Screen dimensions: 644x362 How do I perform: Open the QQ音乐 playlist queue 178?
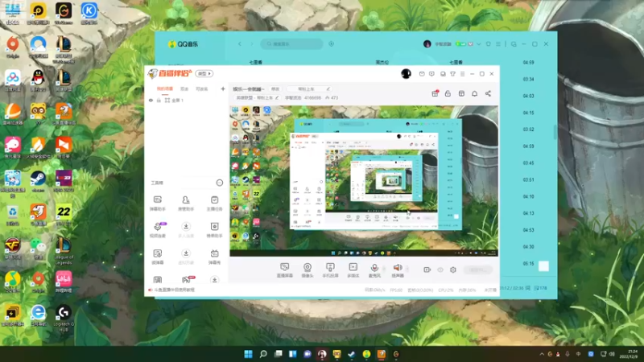[540, 288]
